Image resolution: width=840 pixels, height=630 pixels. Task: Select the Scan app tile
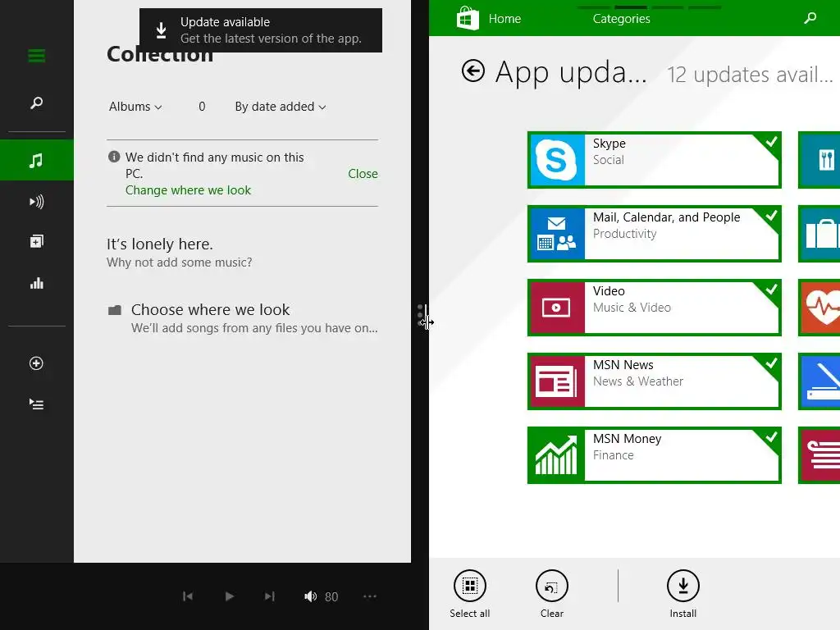click(819, 381)
